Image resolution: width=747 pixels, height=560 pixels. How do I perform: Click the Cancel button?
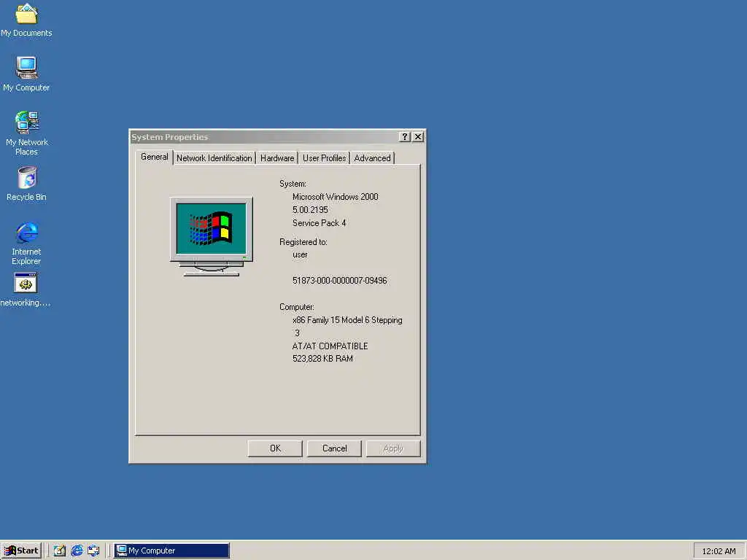coord(334,448)
